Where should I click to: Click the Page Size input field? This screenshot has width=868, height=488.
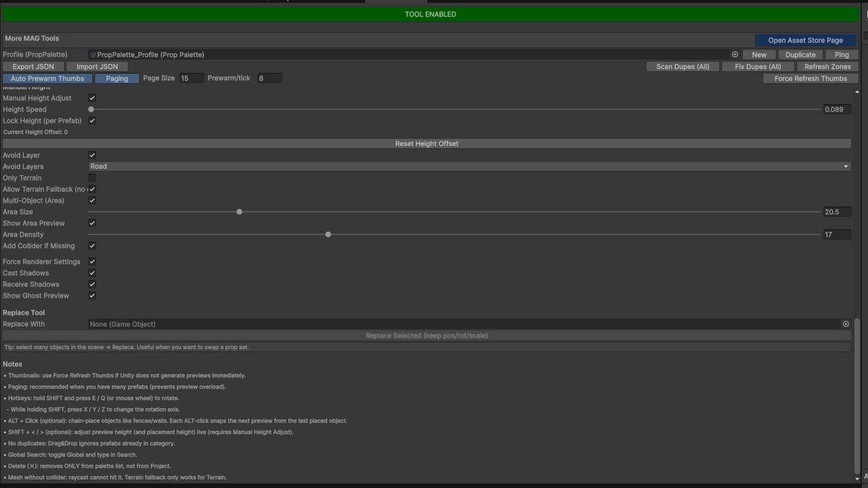(192, 78)
